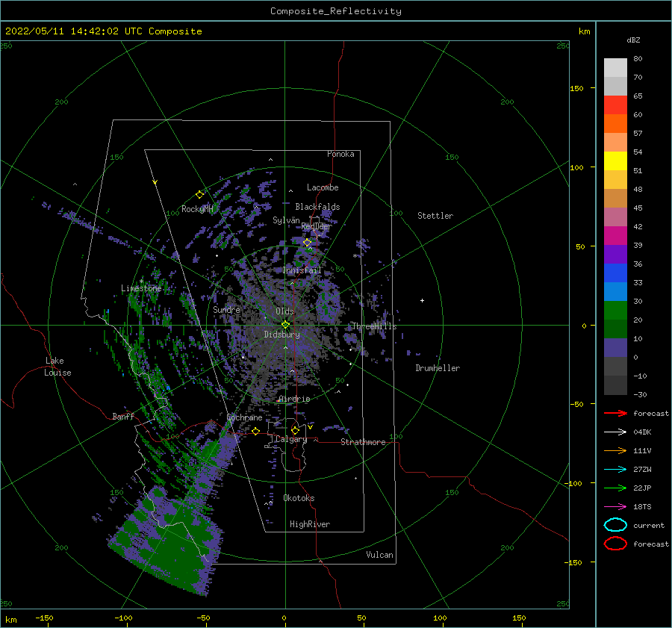672x628 pixels.
Task: Pick the magenta dBZ color swatch
Action: pyautogui.click(x=615, y=235)
